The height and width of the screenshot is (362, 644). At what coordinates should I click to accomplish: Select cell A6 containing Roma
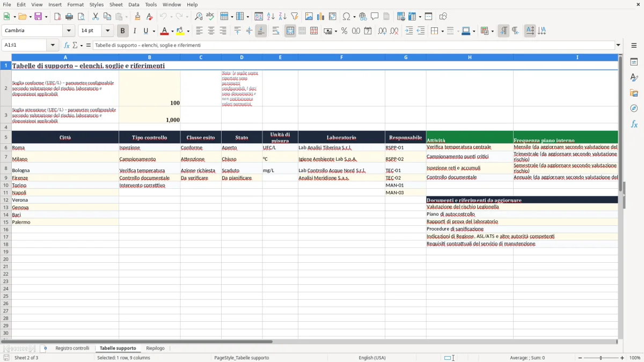pyautogui.click(x=65, y=147)
